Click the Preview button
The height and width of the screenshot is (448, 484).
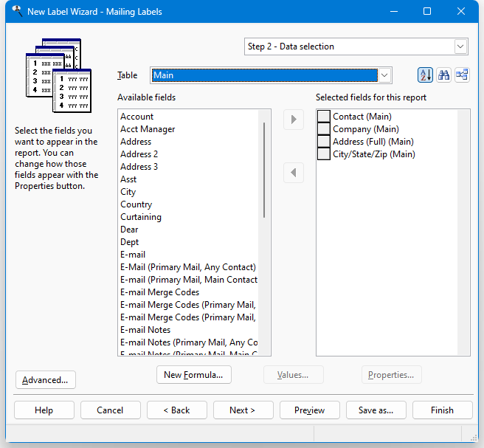click(309, 410)
